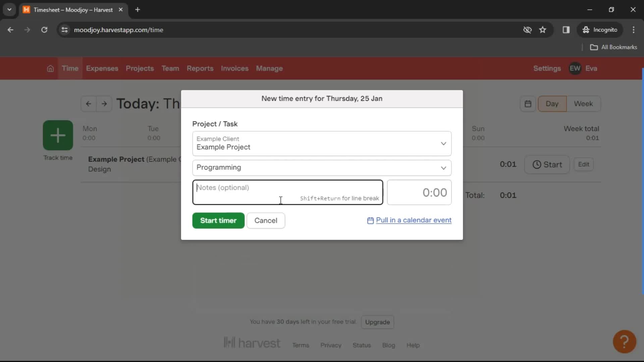
Task: Click the next day navigation arrow
Action: 104,104
